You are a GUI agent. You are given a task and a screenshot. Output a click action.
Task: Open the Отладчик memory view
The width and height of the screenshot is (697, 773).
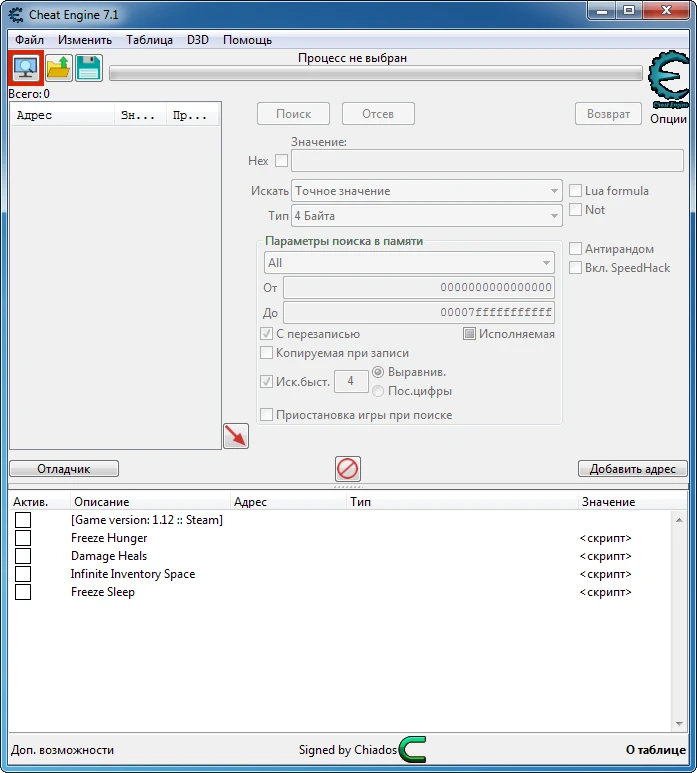click(64, 469)
